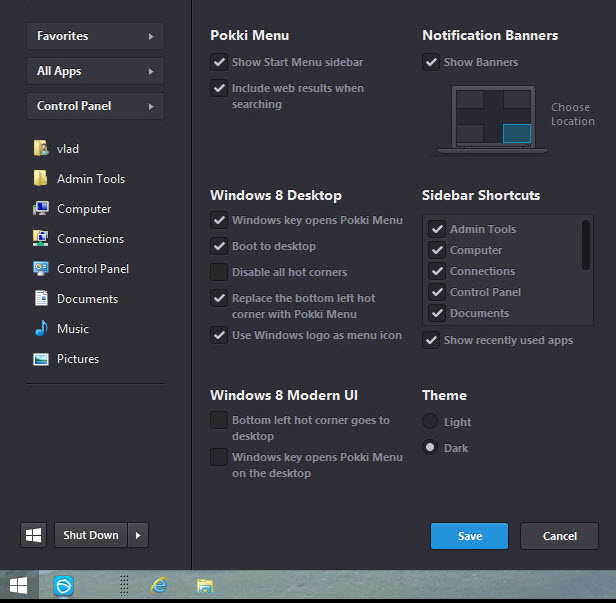Open Favorites menu entry

tap(95, 36)
